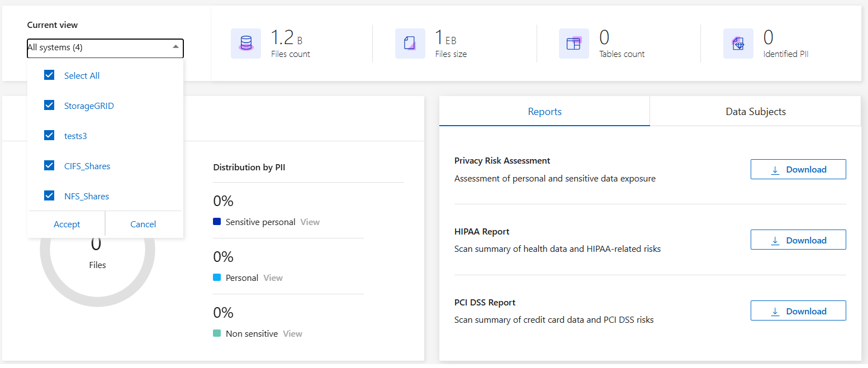Click the Identified PII diamond icon
Screen dimensions: 868x368
point(738,44)
